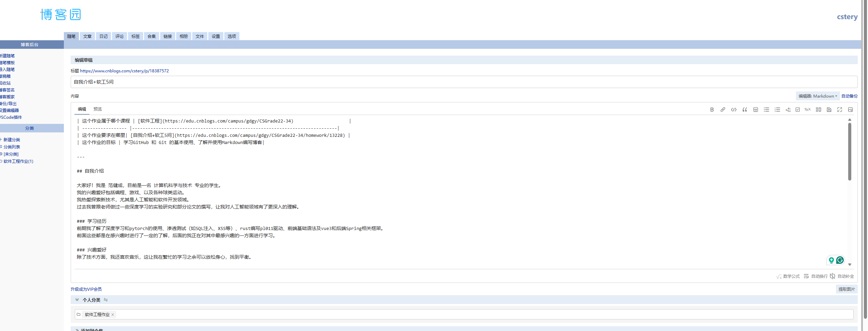
Task: Open the 日记 tab
Action: tap(103, 36)
